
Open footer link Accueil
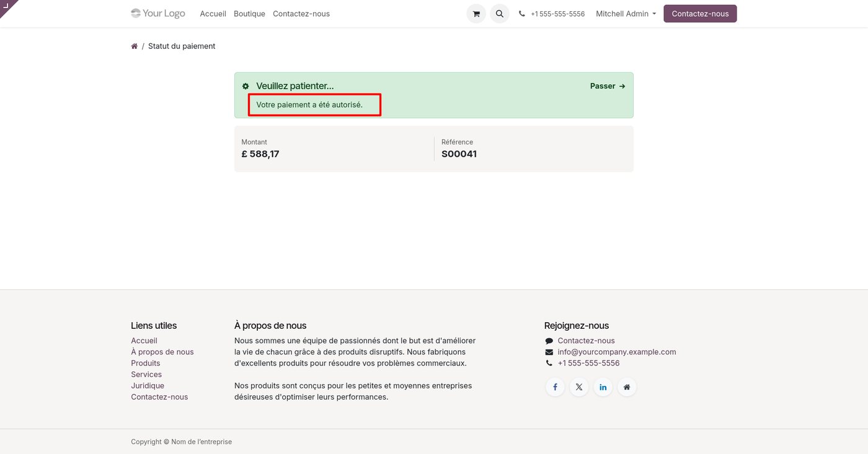point(144,341)
